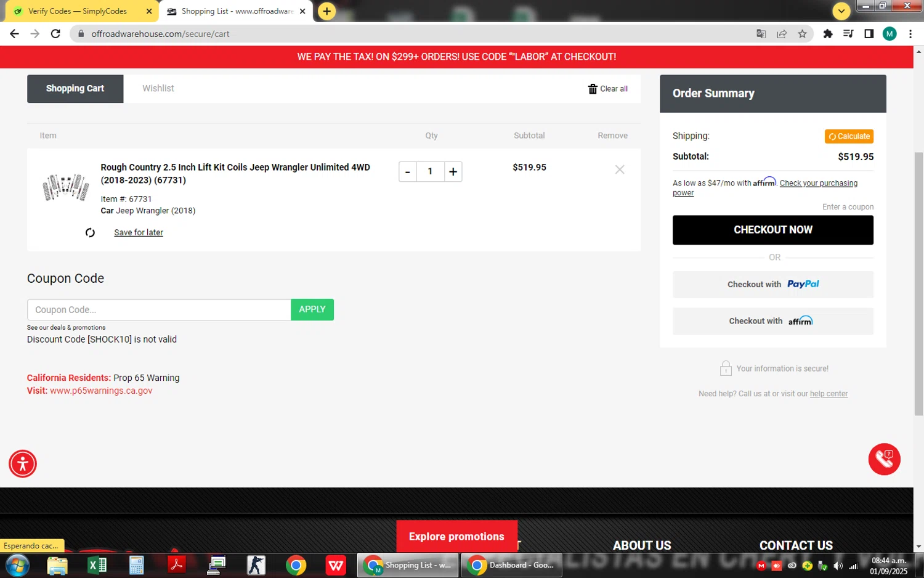Click the Coupon Code input field
Viewport: 924px width, 578px height.
pos(159,310)
